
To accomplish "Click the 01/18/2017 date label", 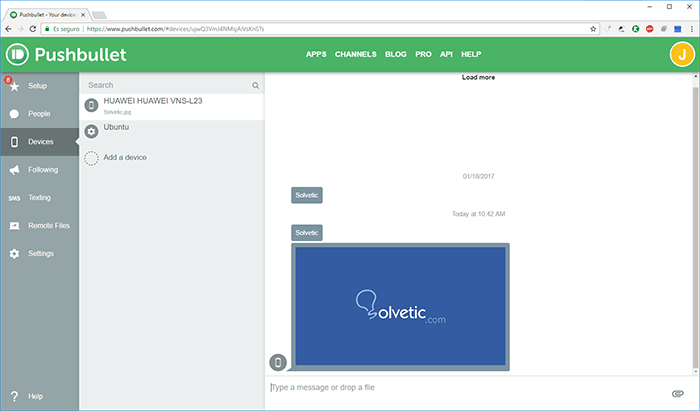I will point(478,176).
